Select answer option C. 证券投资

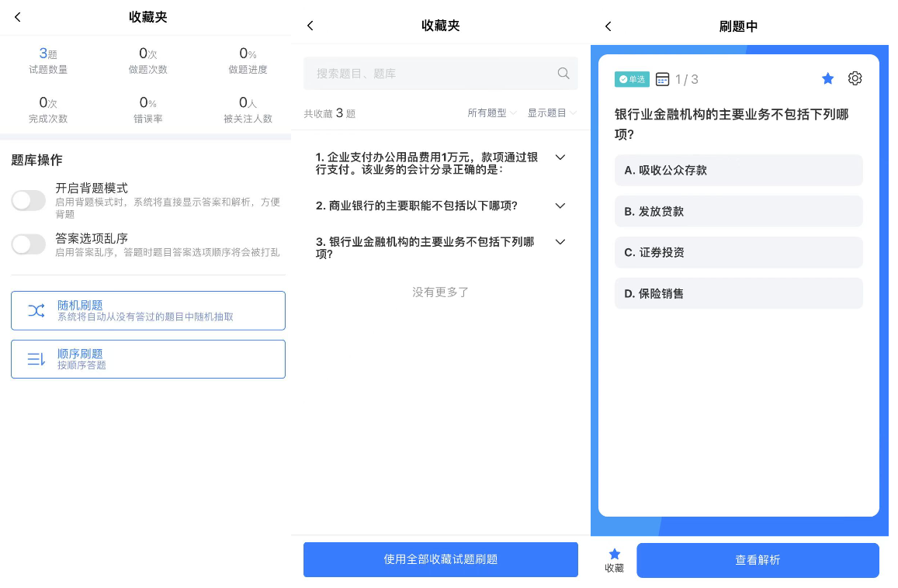pyautogui.click(x=738, y=252)
